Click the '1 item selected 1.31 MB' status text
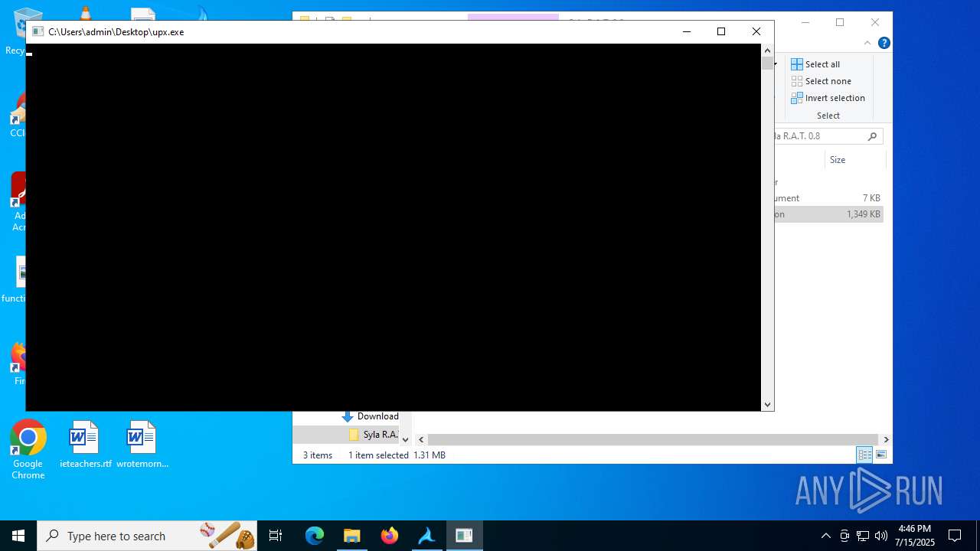980x551 pixels. click(397, 455)
